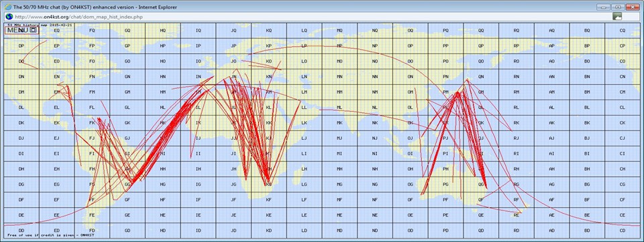Screen dimensions: 644x242
Task: Click the EM grid square in North America
Action: point(56,92)
